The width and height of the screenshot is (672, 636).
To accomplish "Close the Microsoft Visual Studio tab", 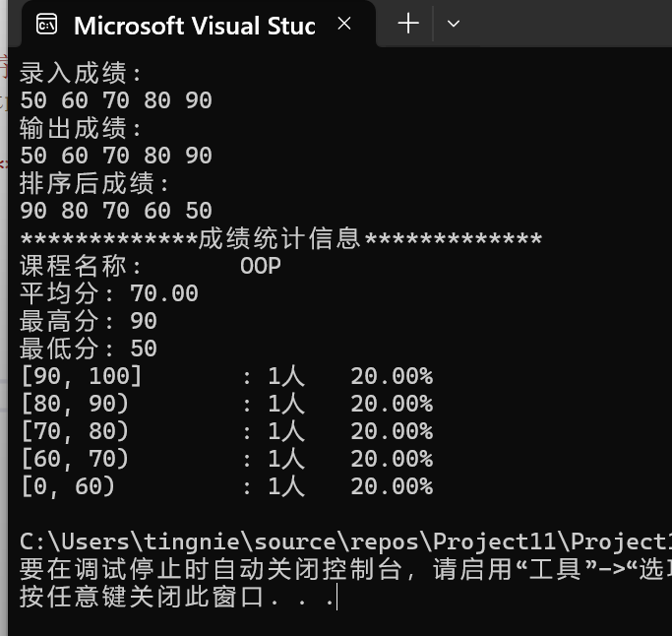I will (344, 24).
